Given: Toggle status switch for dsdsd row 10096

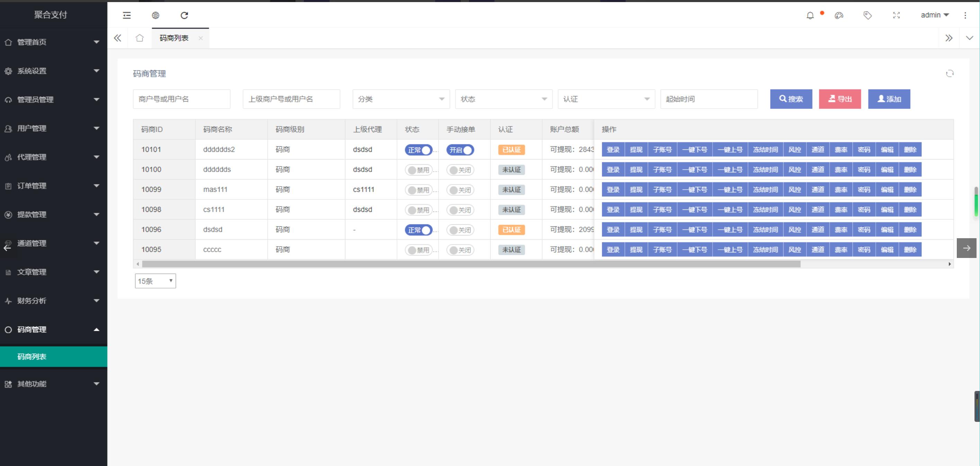Looking at the screenshot, I should 418,230.
